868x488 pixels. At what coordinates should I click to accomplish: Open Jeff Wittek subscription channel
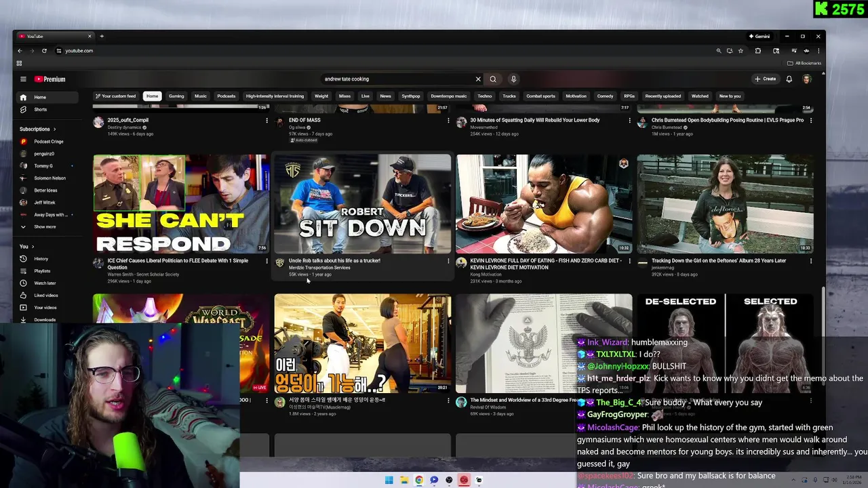pyautogui.click(x=46, y=203)
